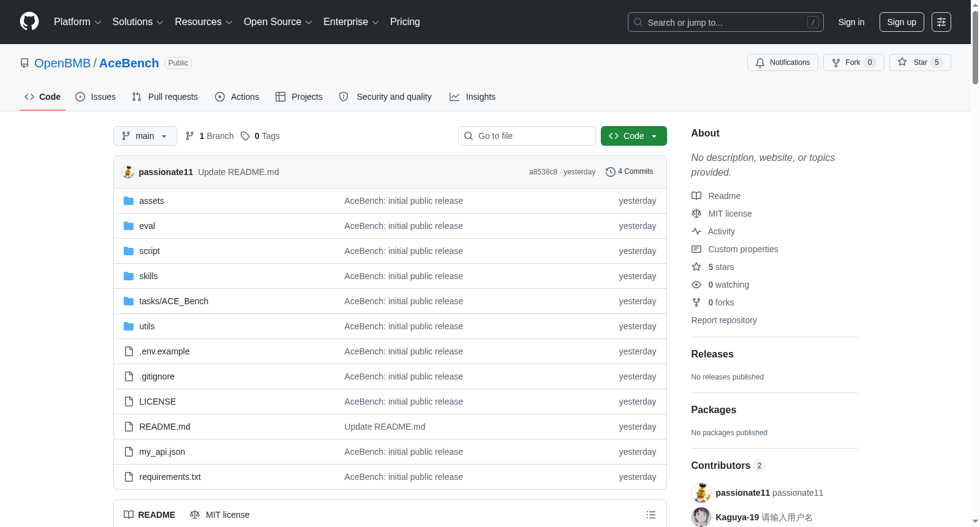The image size is (980, 527).
Task: Click the passionate11 contributor avatar
Action: [x=701, y=493]
